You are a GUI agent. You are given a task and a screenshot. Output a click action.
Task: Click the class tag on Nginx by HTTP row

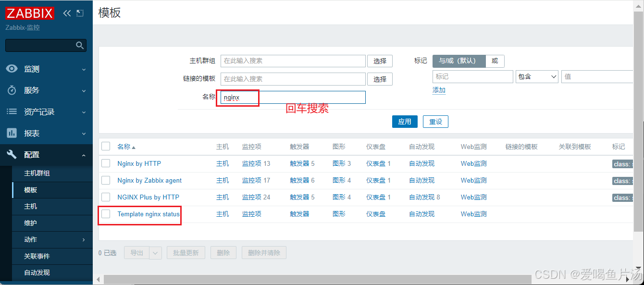[622, 164]
